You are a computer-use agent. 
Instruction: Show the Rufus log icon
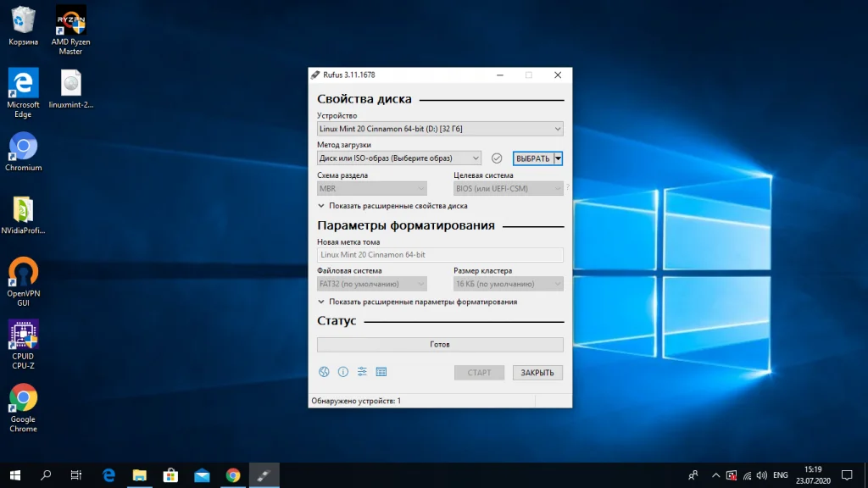click(381, 372)
